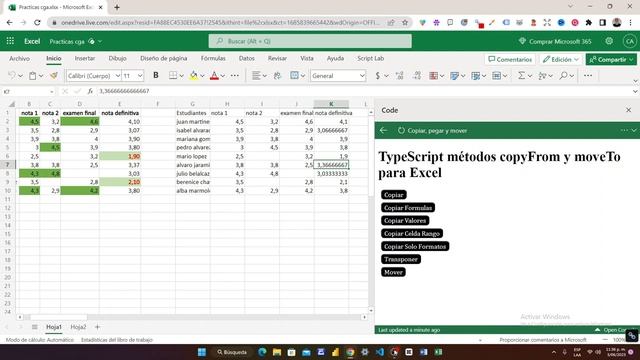
Task: Switch to the Insertar tab
Action: click(x=84, y=58)
